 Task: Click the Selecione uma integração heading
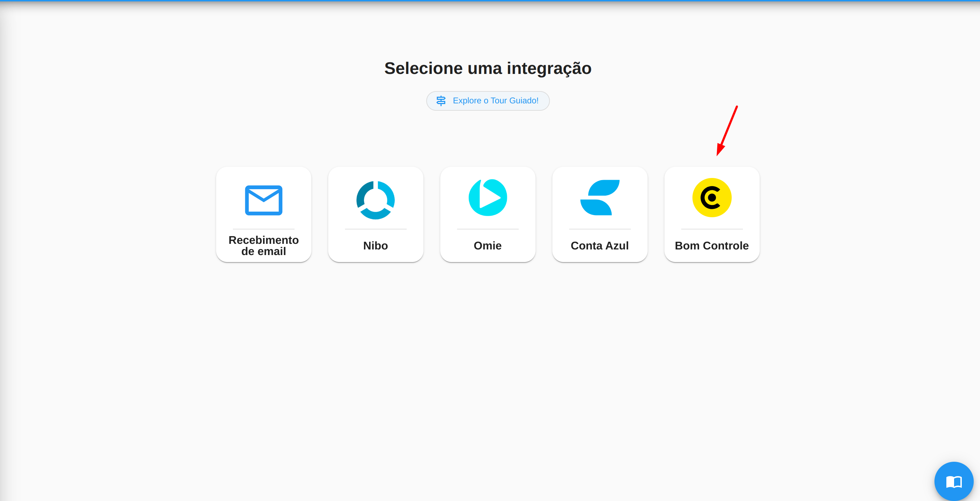[x=488, y=68]
